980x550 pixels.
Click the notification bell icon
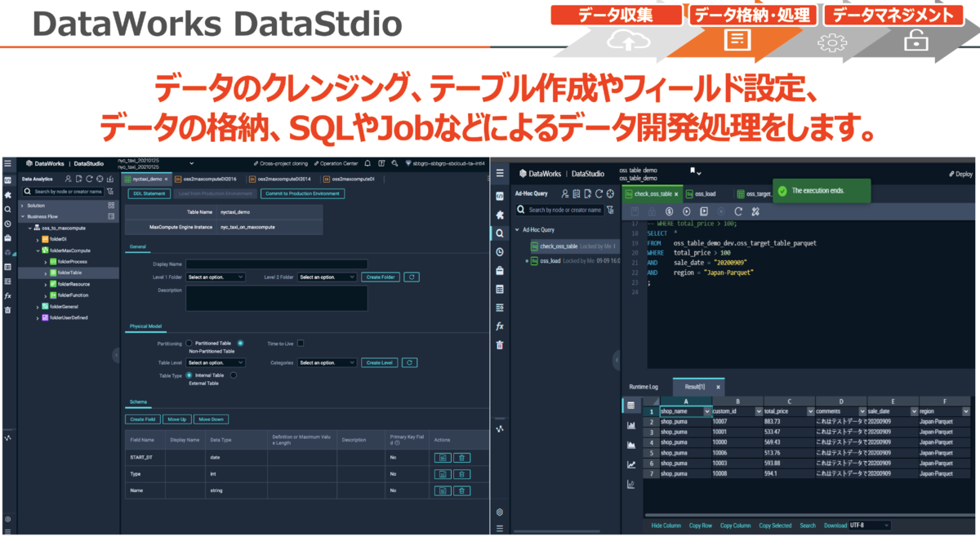368,163
